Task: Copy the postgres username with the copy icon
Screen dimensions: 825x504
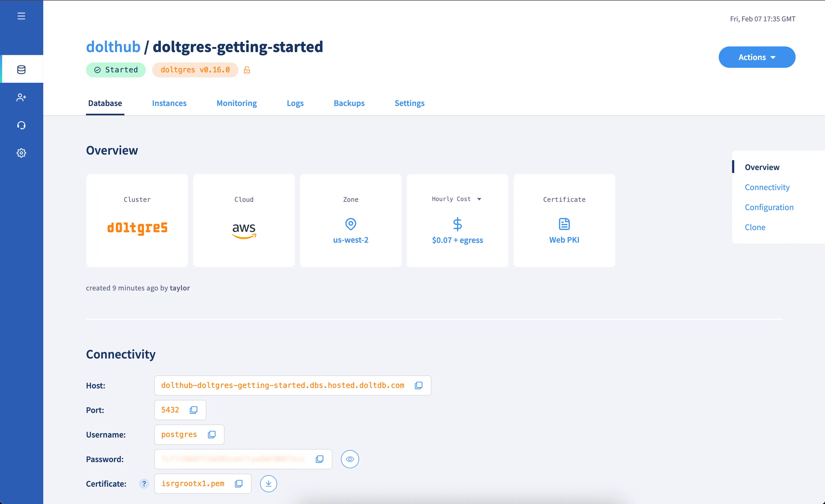Action: click(212, 434)
